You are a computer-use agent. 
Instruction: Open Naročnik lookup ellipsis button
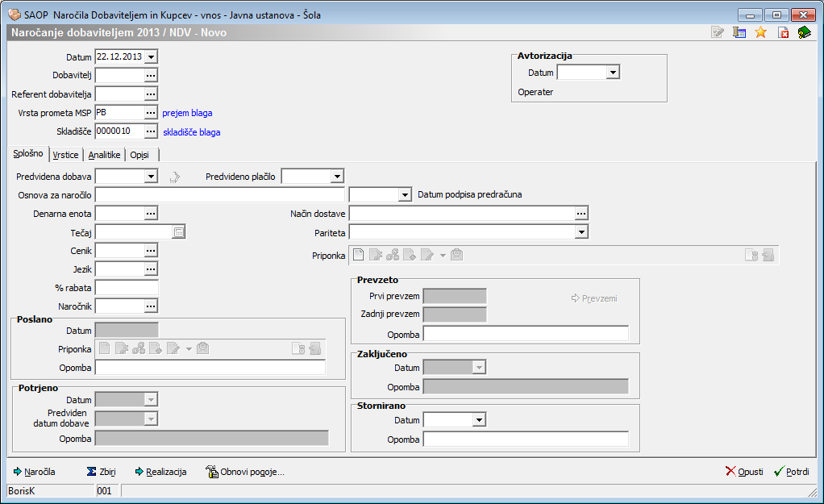coord(151,306)
